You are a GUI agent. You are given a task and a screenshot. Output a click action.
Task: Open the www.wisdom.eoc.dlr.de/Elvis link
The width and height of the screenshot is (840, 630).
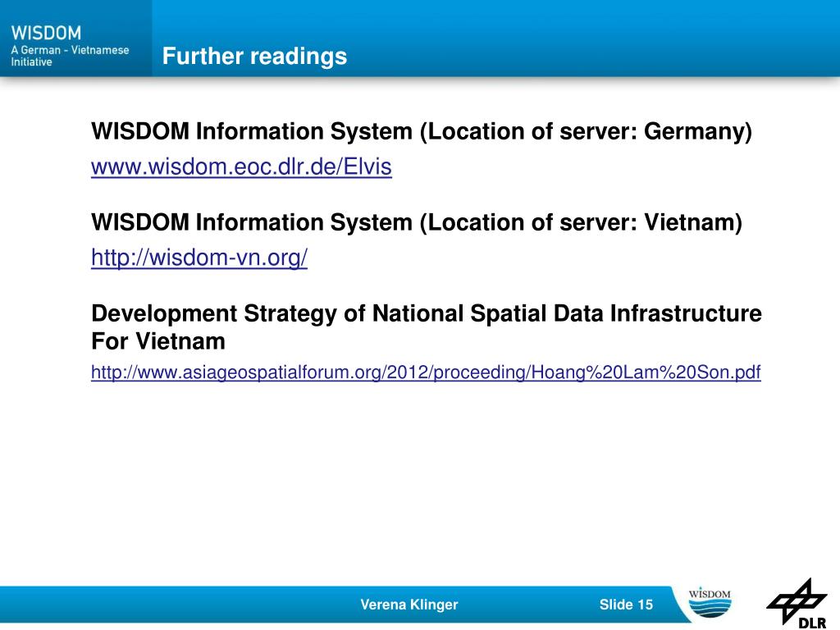coord(241,167)
